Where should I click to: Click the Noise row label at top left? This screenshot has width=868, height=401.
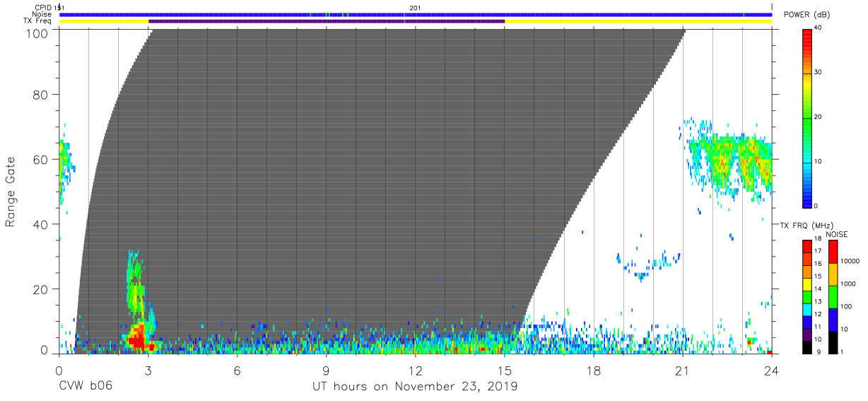(42, 14)
